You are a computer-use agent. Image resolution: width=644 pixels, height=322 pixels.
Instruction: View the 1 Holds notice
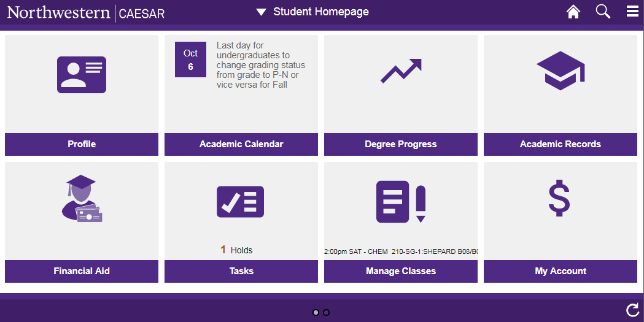point(236,250)
